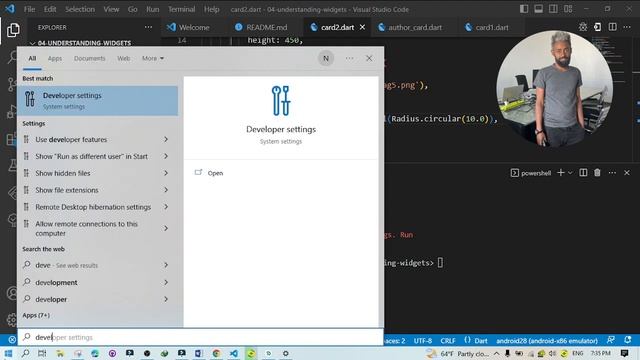Open Developer settings best match result
Viewport: 640px width, 360px height.
click(98, 100)
